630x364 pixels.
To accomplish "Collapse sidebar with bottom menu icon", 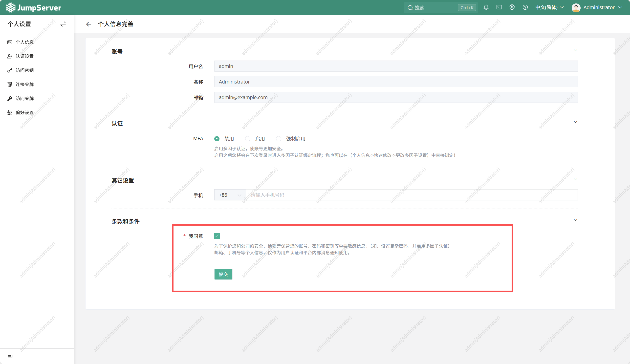I will pyautogui.click(x=10, y=356).
